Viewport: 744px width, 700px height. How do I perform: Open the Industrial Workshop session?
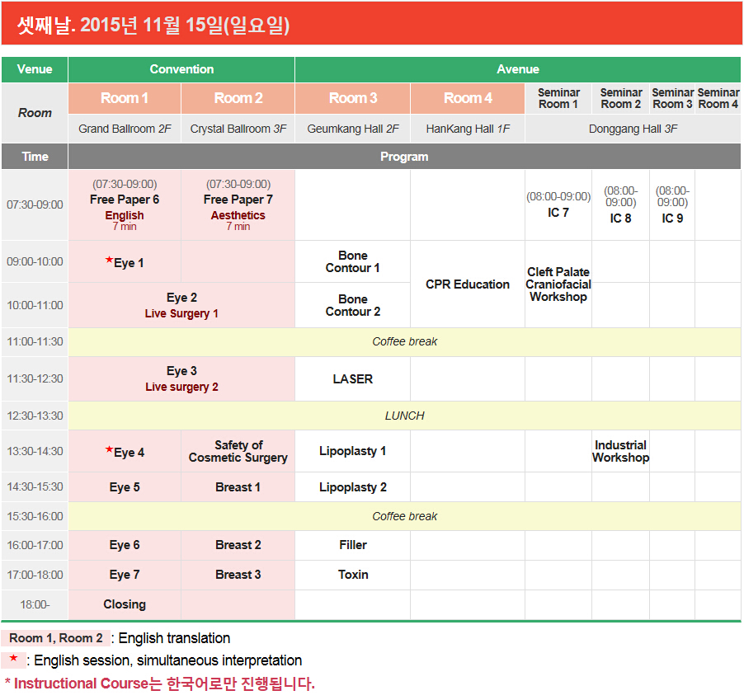(620, 451)
